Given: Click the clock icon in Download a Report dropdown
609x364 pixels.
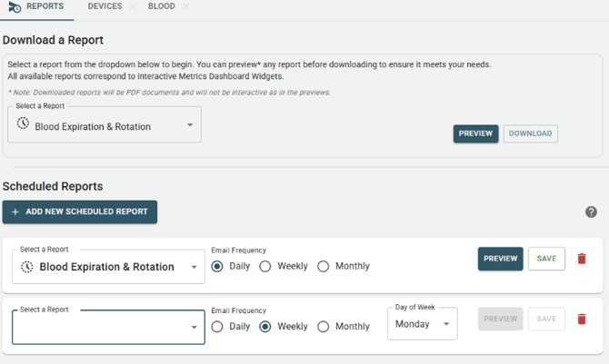Looking at the screenshot, I should pyautogui.click(x=24, y=124).
